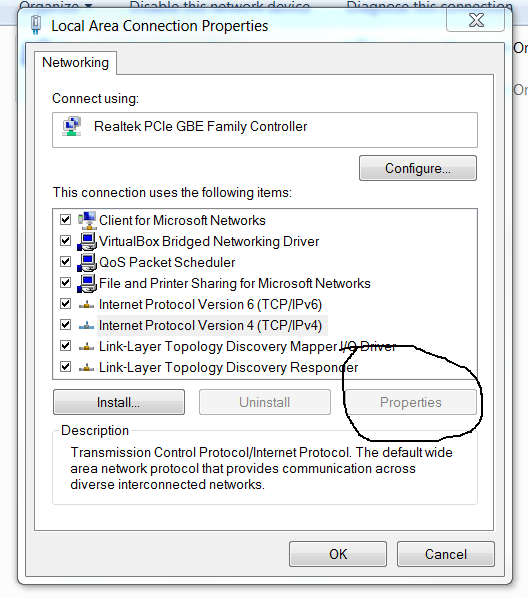Open Properties for the selected item
The width and height of the screenshot is (528, 598).
click(x=410, y=402)
